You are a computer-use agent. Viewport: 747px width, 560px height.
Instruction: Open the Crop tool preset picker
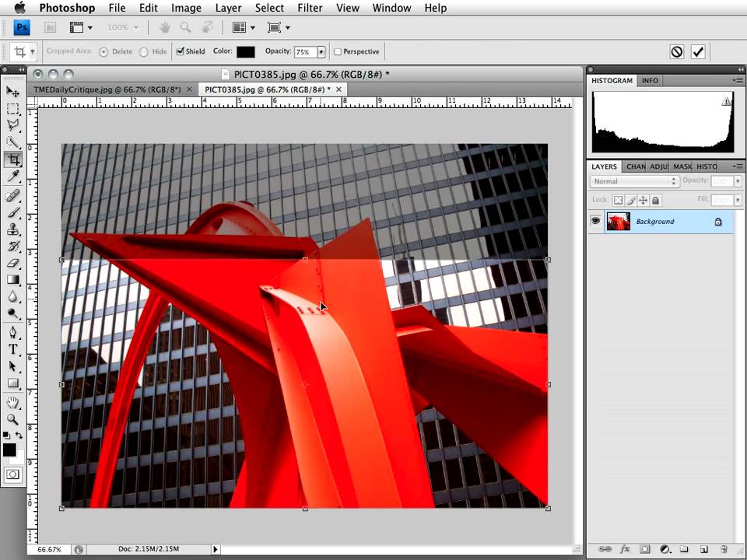pos(33,51)
